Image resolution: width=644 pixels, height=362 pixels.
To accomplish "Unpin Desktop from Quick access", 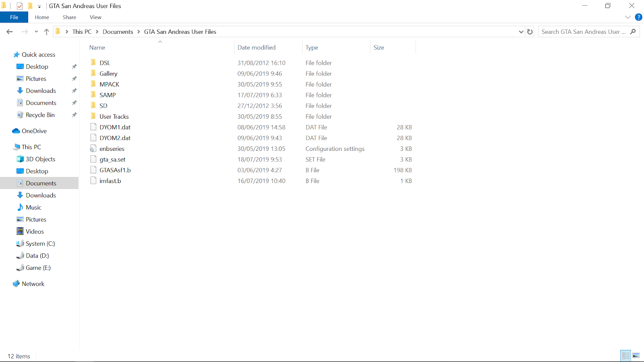I will pyautogui.click(x=74, y=66).
